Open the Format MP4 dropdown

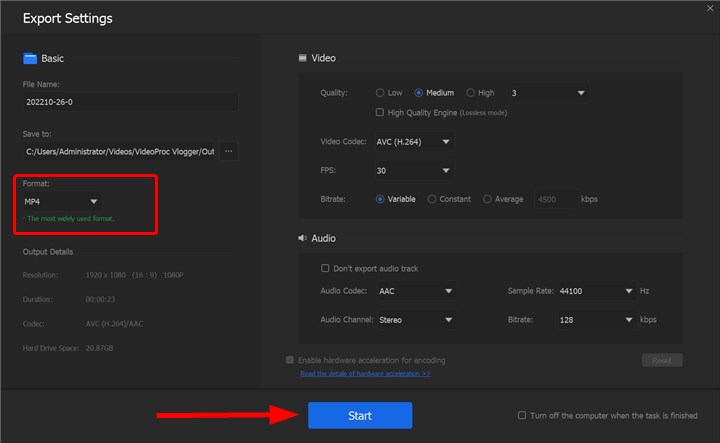tap(62, 202)
